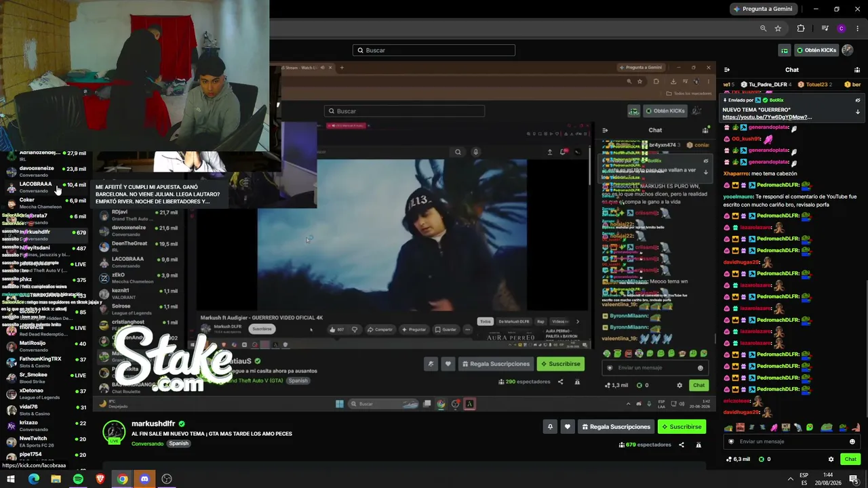Select the Spanish language tag
The width and height of the screenshot is (868, 488).
pos(178,443)
